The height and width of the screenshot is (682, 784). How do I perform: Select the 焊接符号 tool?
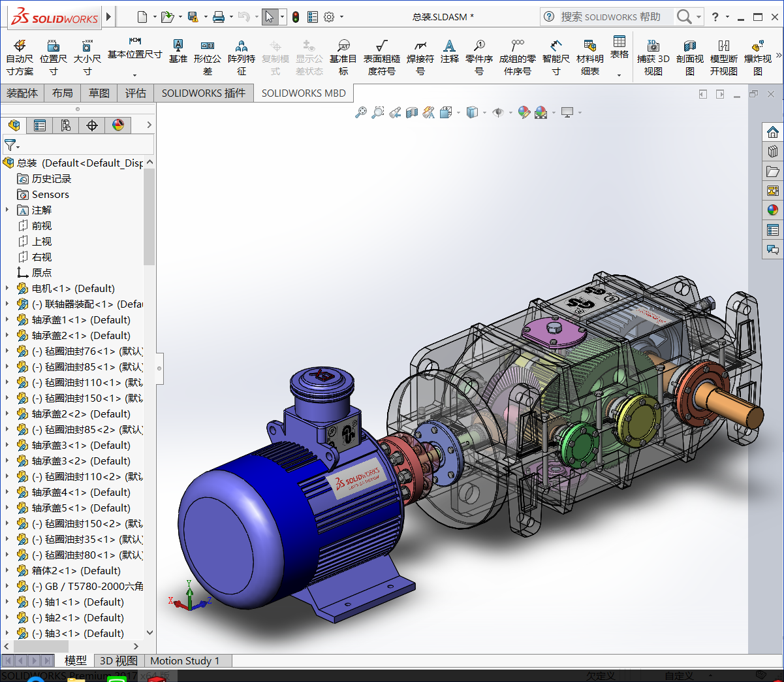[x=420, y=57]
